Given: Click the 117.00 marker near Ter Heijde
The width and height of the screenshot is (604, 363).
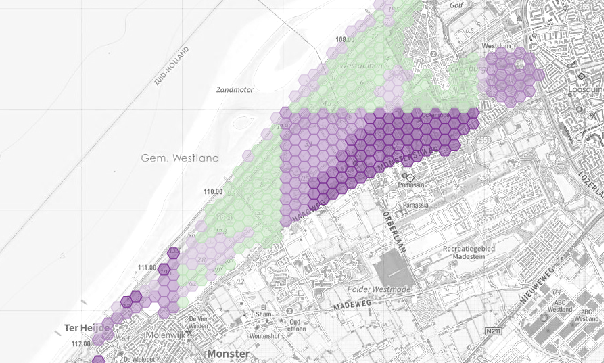Looking at the screenshot, I should [x=81, y=343].
